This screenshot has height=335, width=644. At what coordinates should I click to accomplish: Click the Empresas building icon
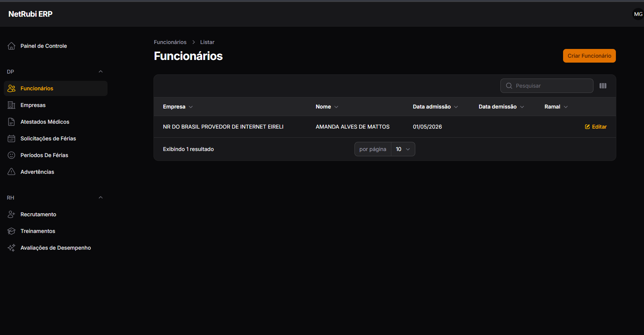[x=11, y=105]
